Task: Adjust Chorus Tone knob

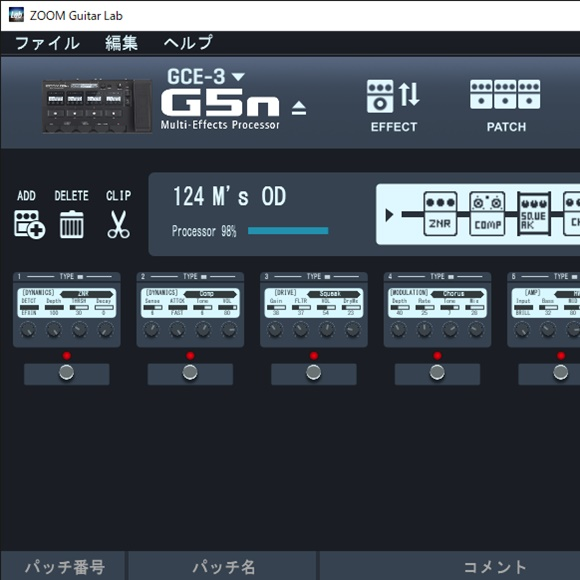Action: (x=451, y=330)
